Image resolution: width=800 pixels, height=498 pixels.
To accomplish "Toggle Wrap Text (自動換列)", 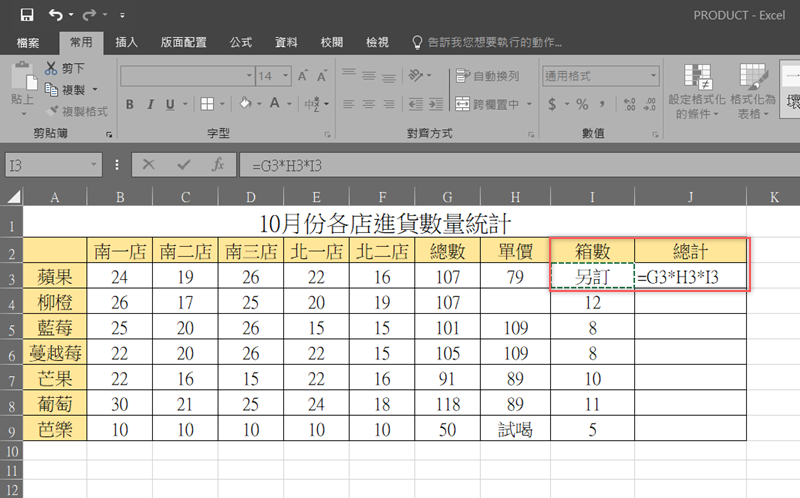I will coord(487,76).
